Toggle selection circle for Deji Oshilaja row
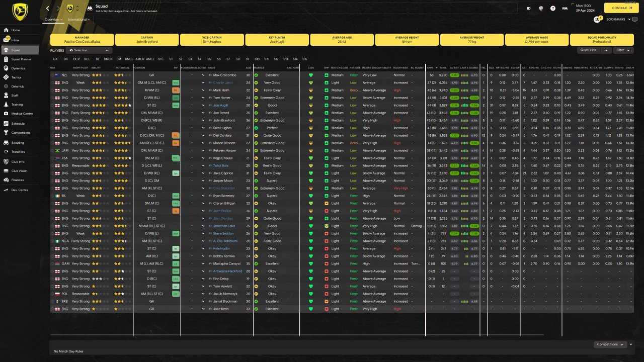644x362 pixels. 52,135
